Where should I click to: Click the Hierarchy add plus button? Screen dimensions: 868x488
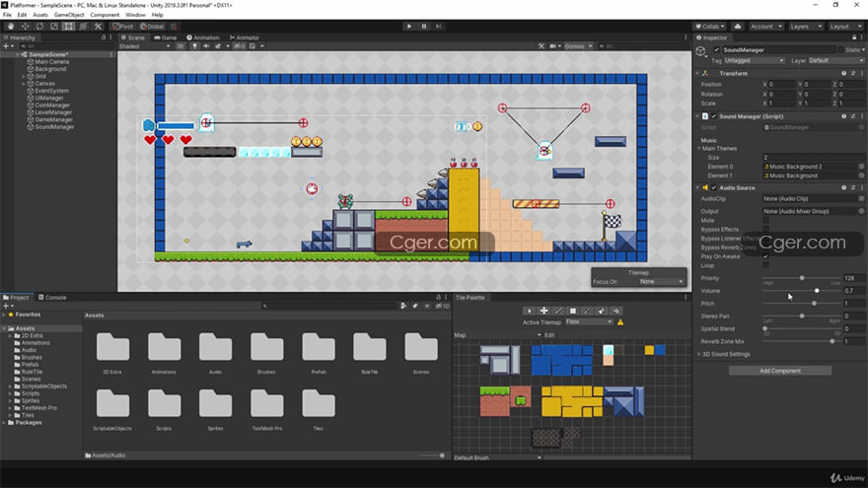tap(7, 46)
